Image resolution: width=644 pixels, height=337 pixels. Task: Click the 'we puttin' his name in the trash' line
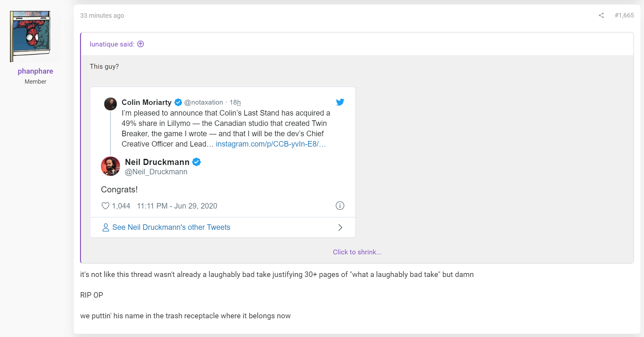186,316
